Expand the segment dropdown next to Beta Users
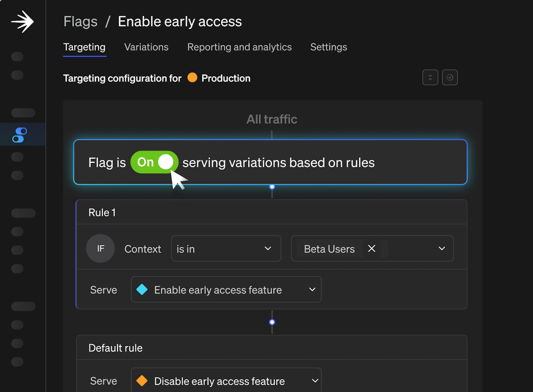533x392 pixels. point(442,248)
